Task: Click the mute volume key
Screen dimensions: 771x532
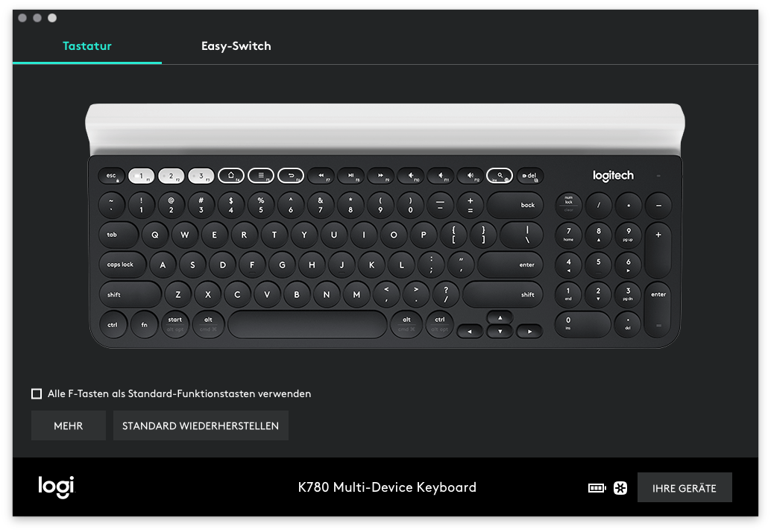Action: [x=410, y=176]
